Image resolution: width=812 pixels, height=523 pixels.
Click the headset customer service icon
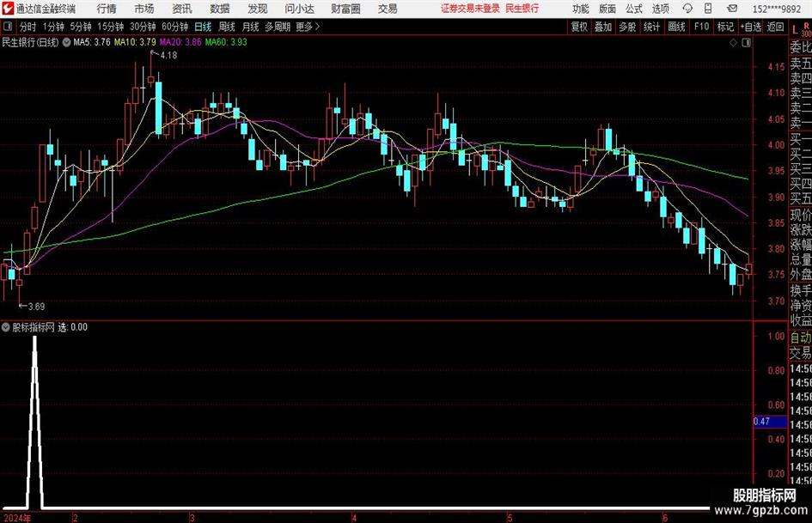687,9
